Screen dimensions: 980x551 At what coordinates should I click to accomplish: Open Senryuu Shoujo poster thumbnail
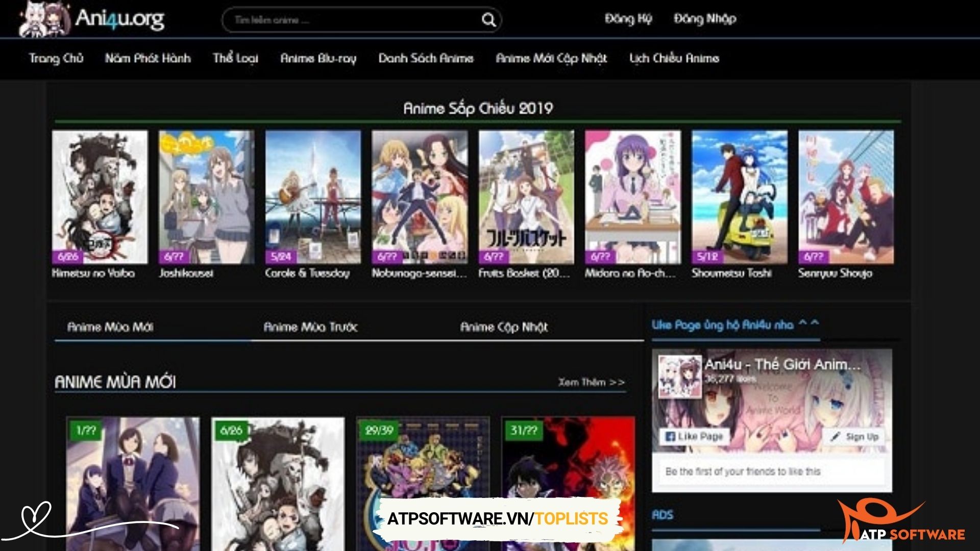point(846,197)
